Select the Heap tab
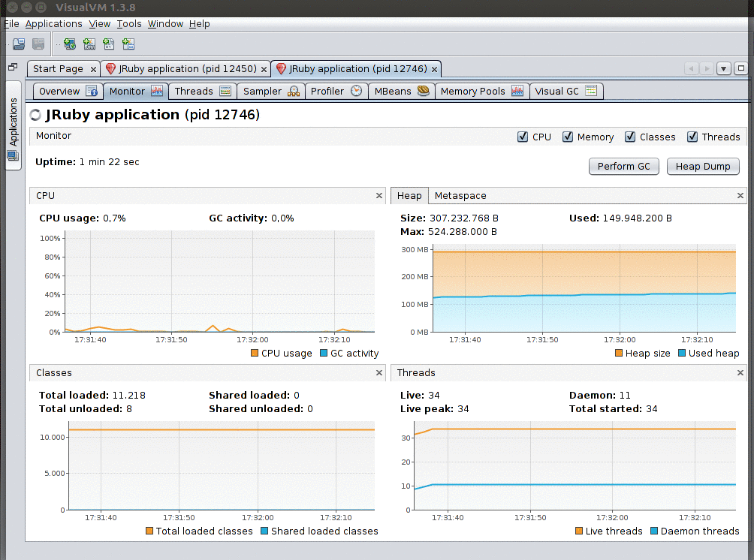Image resolution: width=754 pixels, height=560 pixels. click(409, 196)
